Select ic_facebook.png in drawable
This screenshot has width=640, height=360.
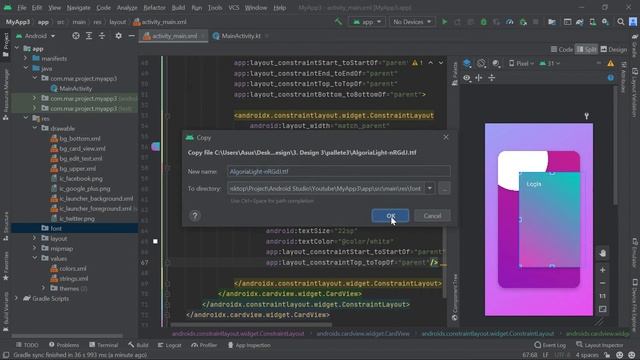click(x=81, y=178)
